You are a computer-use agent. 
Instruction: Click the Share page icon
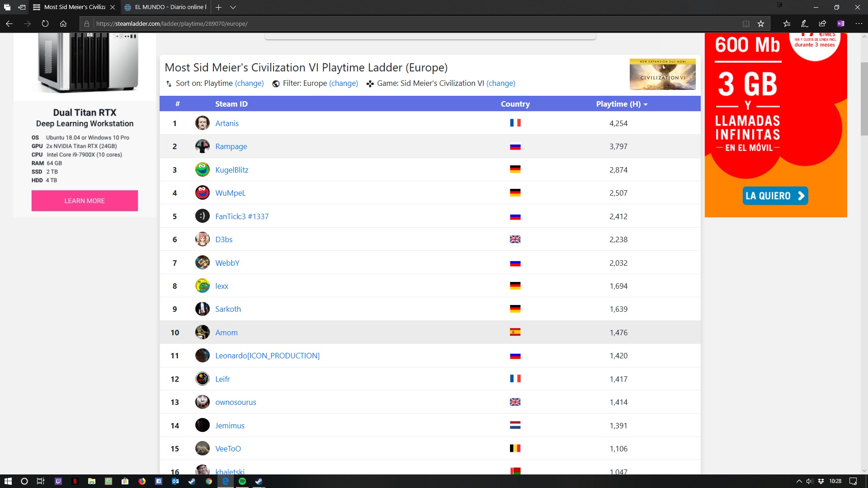(822, 23)
